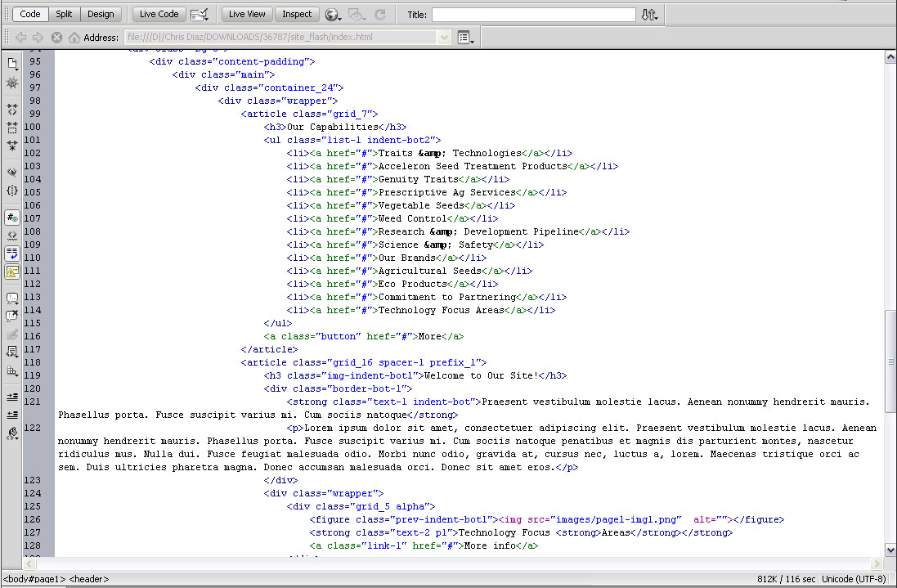This screenshot has height=588, width=897.
Task: Click the Open Documents icon in coding toolbar
Action: click(11, 64)
